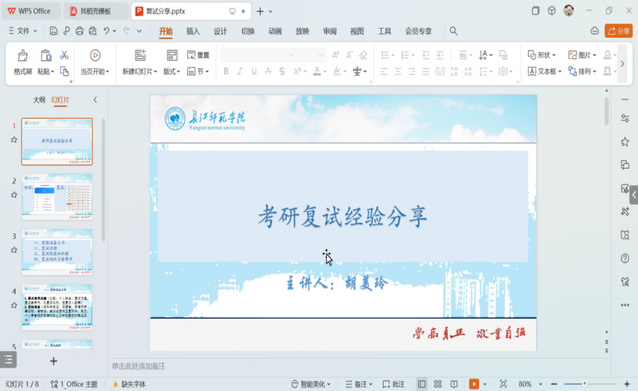Click the orange Share (分享) button
Image resolution: width=638 pixels, height=391 pixels.
pos(618,31)
